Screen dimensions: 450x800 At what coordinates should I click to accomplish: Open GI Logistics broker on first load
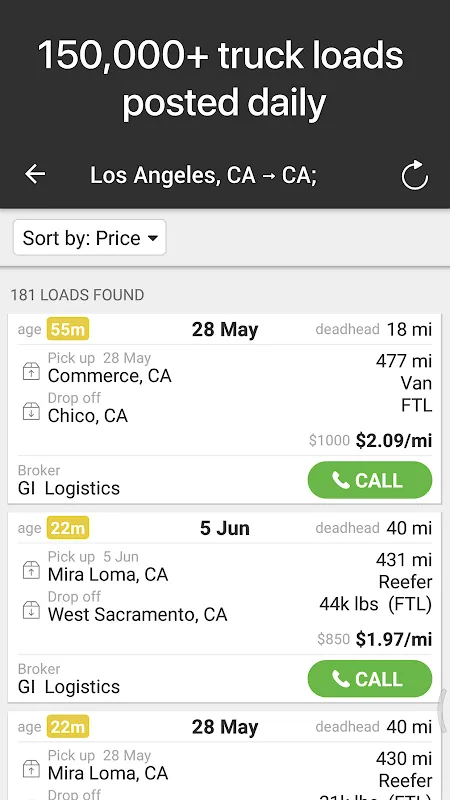[x=69, y=488]
